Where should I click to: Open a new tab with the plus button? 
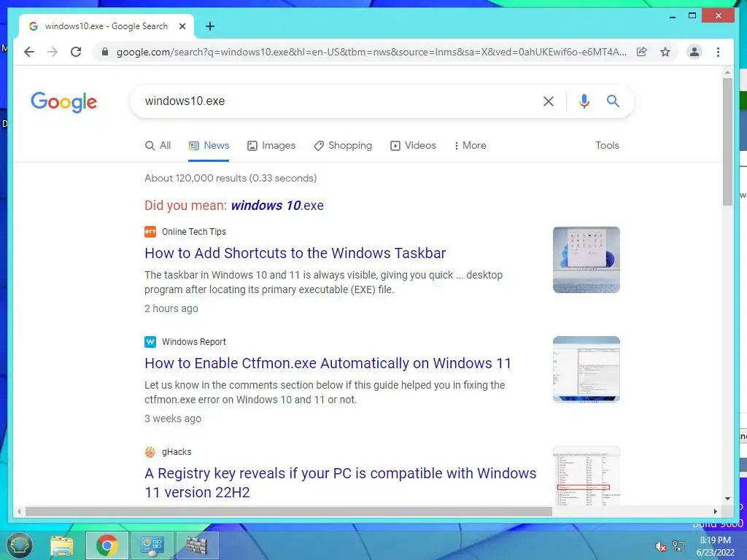pos(210,27)
